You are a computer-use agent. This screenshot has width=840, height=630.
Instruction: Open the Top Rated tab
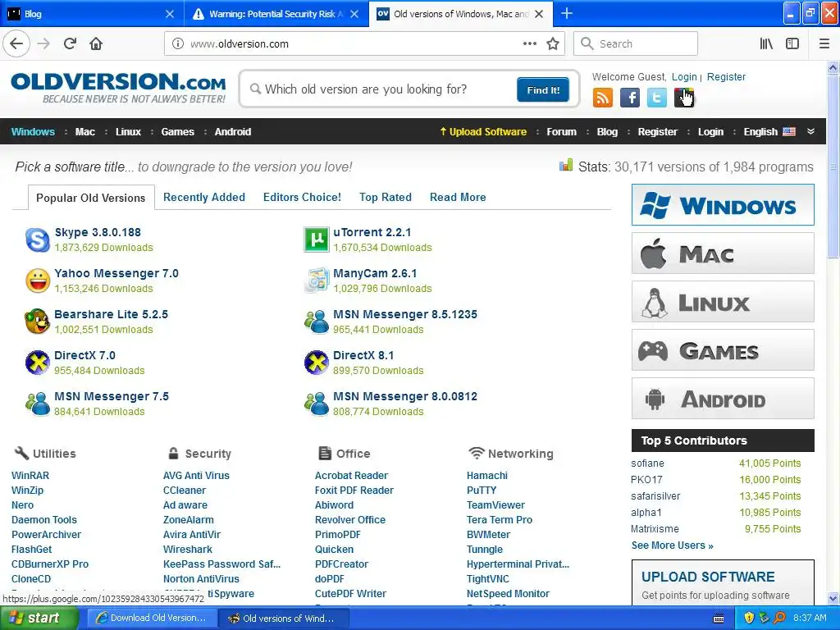point(386,197)
